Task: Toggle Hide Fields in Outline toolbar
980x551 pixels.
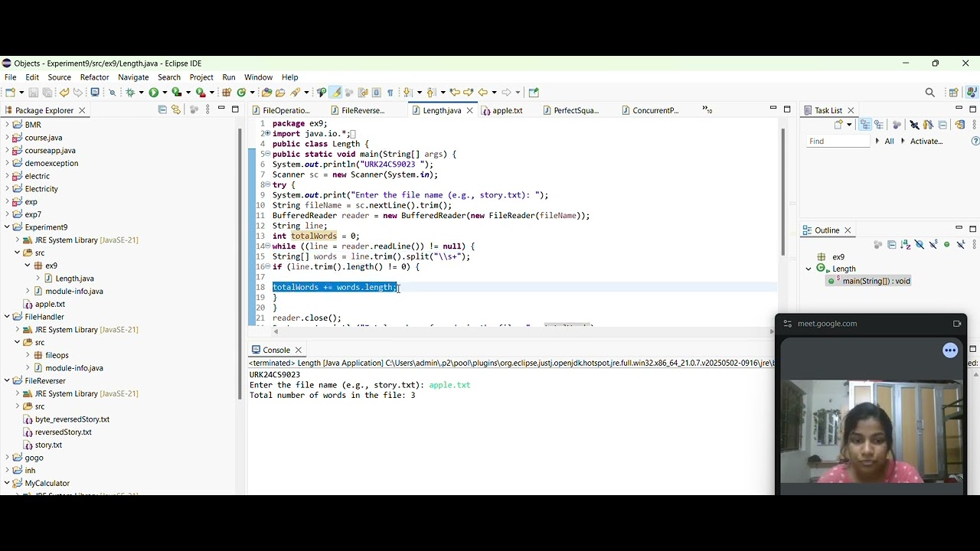Action: [x=919, y=245]
